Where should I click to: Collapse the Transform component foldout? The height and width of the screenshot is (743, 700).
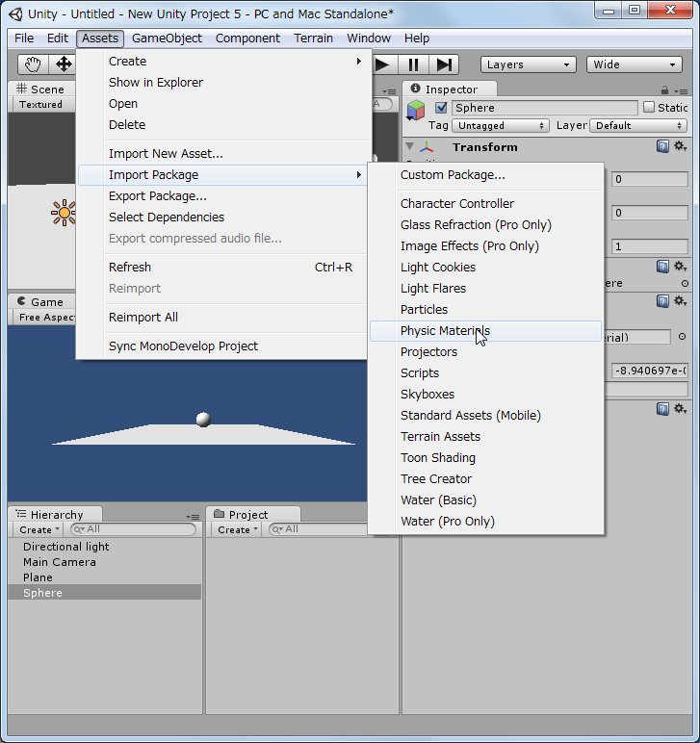pos(410,147)
